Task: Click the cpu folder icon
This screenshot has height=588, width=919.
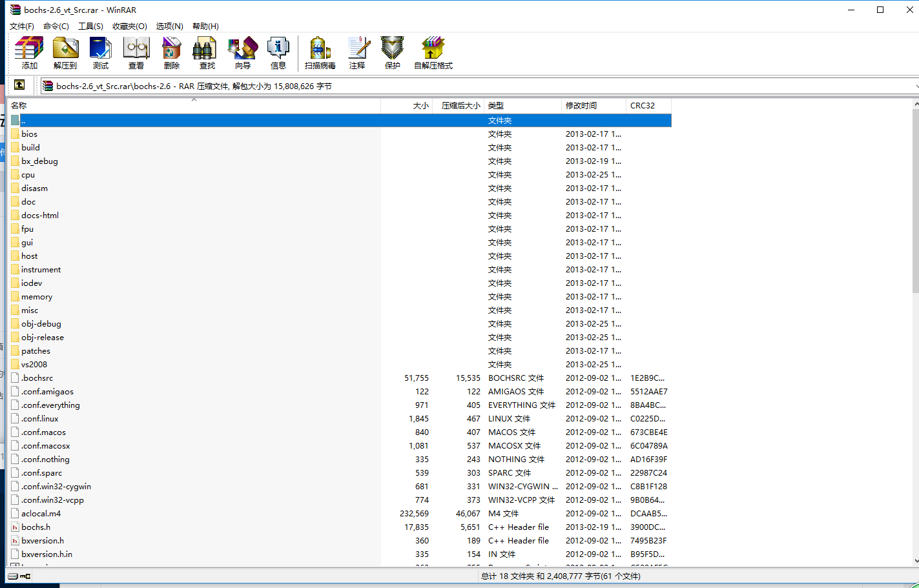Action: 15,175
